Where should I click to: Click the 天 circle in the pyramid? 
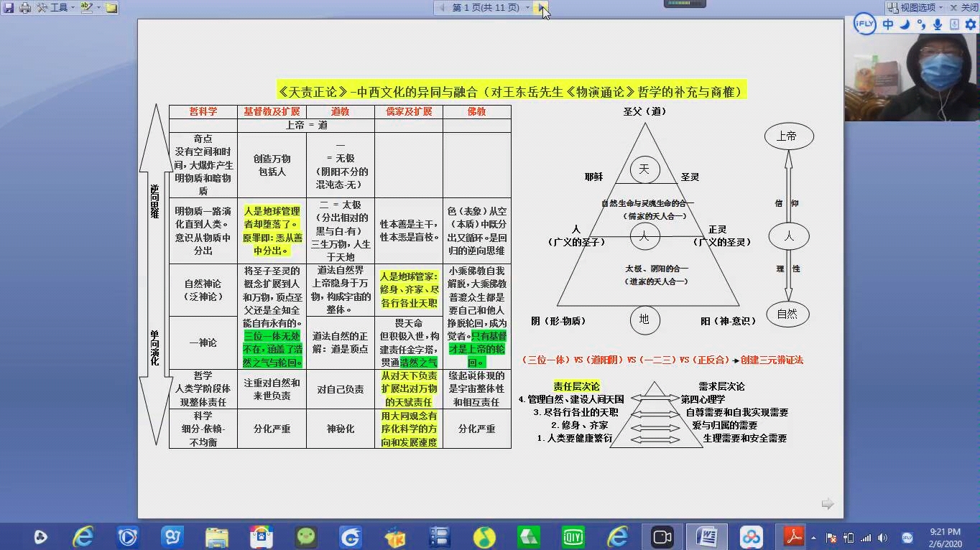coord(644,169)
